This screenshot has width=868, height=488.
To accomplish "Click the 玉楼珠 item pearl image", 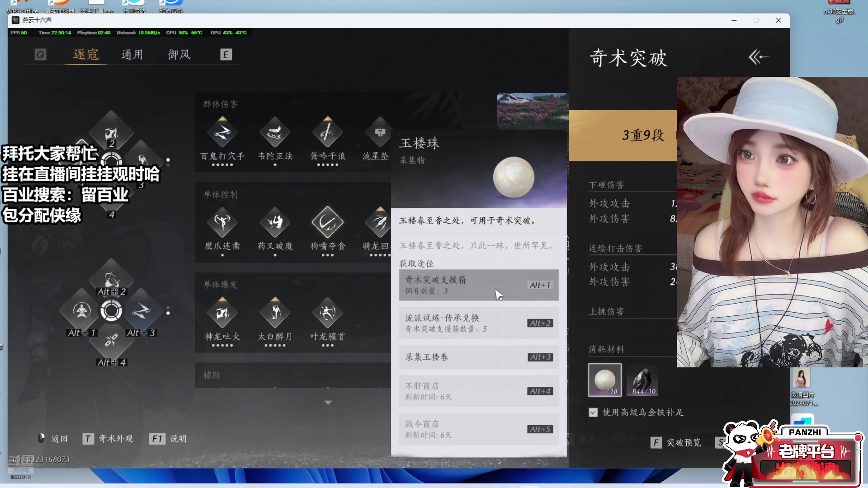I will 514,177.
